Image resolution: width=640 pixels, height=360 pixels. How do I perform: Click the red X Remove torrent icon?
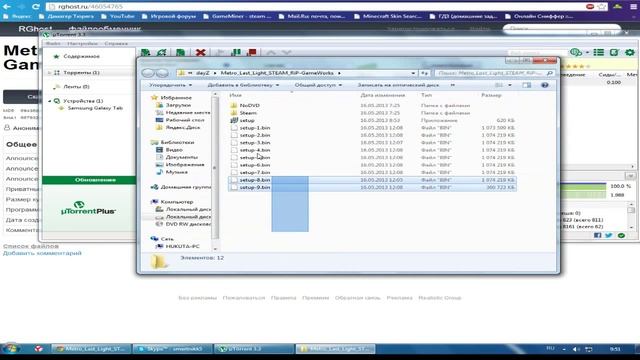point(200,52)
